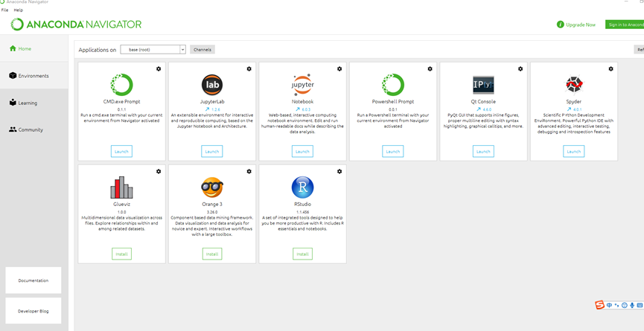Click the Anaconda Navigator logo
The image size is (644, 331).
(77, 25)
